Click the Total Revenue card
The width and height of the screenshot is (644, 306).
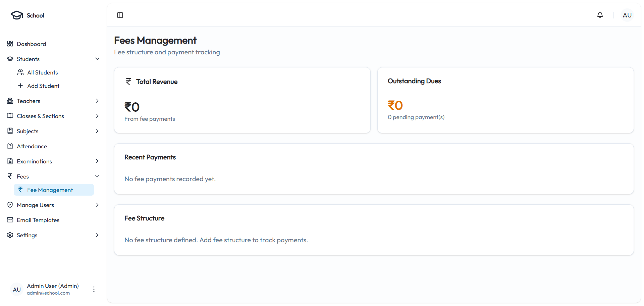pyautogui.click(x=242, y=100)
